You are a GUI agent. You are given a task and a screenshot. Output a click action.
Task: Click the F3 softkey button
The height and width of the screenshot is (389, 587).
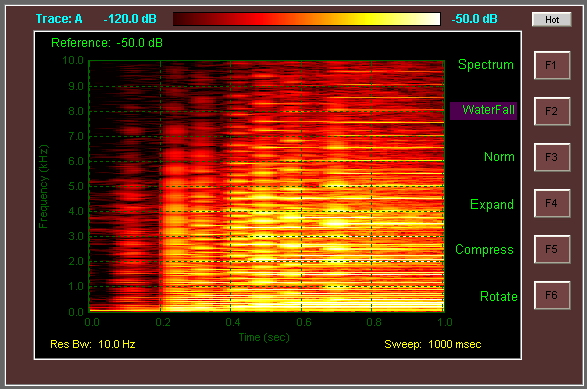pos(552,157)
